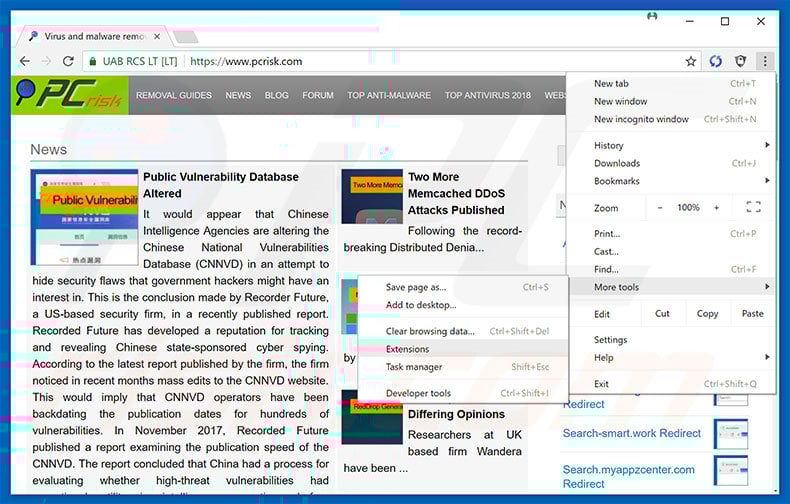Screen dimensions: 790x504
Task: Click the blue sync extension icon
Action: click(x=715, y=61)
